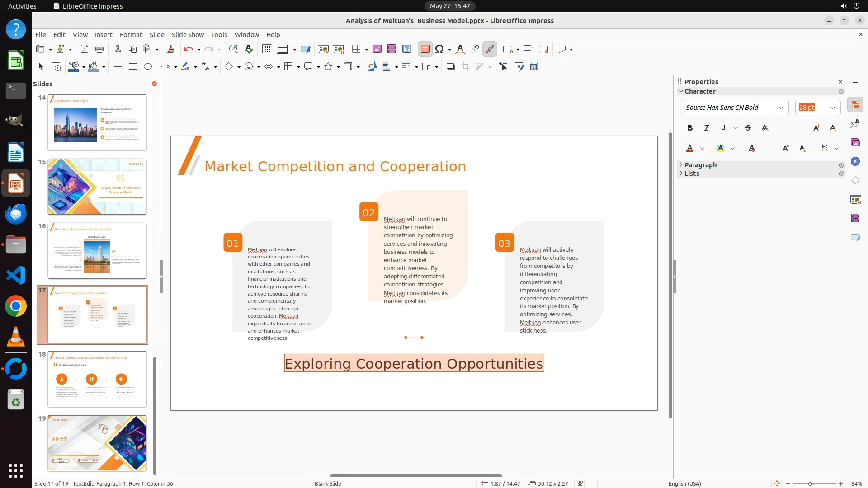Click the Crop Image tool icon
The height and width of the screenshot is (488, 868).
click(465, 67)
